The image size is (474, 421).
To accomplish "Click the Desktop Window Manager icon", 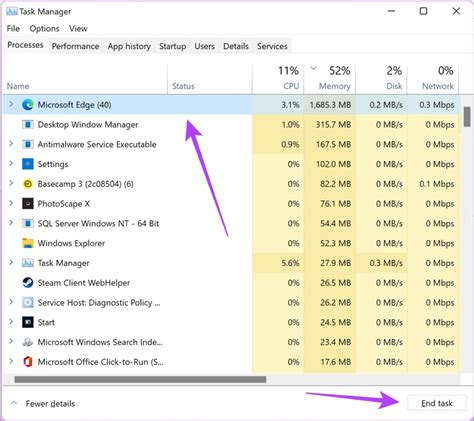I will [x=28, y=125].
